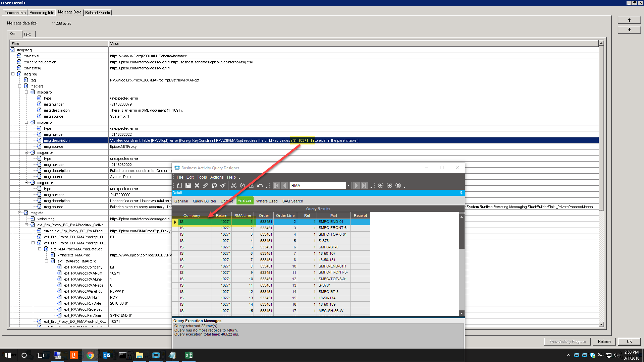The width and height of the screenshot is (644, 362).
Task: Click the Show Activity Progress button
Action: click(568, 342)
